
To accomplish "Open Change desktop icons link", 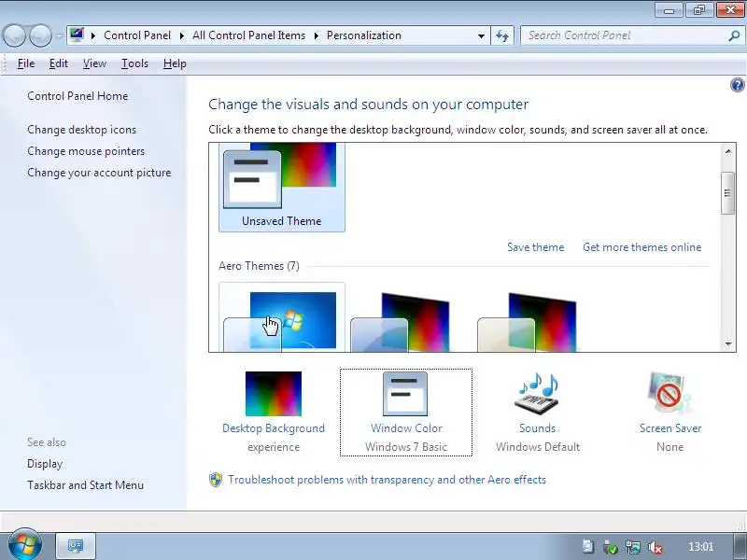I will (x=81, y=130).
